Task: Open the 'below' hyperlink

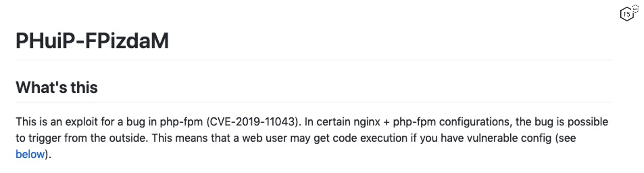Action: [30, 154]
